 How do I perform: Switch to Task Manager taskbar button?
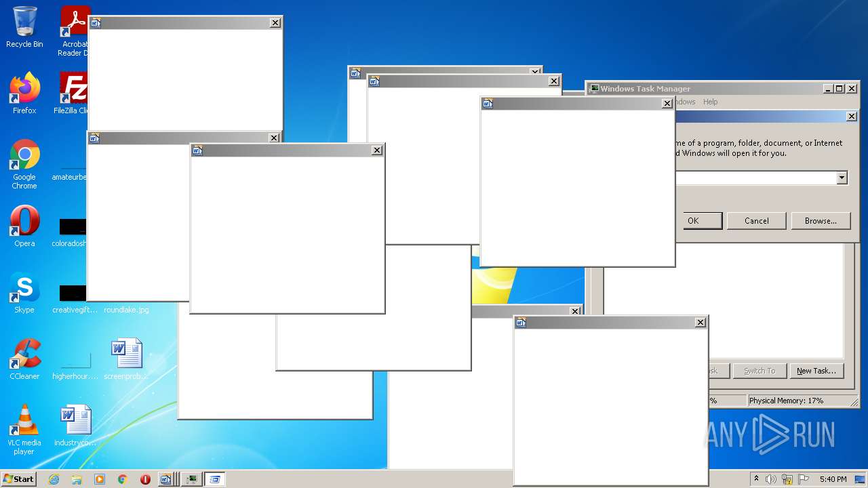[x=192, y=479]
